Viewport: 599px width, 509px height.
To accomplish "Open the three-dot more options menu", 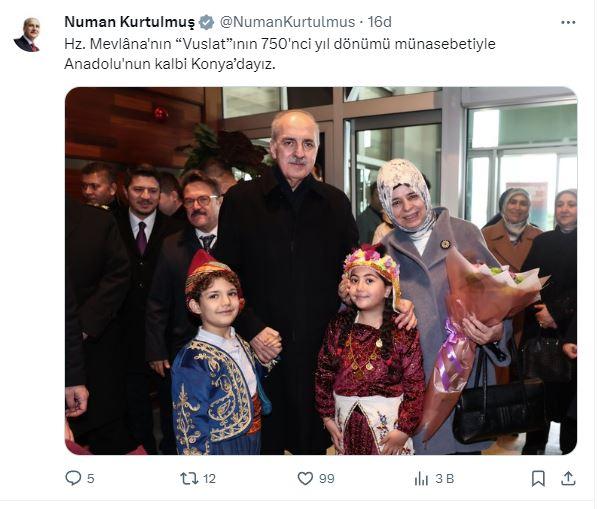I will coord(568,23).
